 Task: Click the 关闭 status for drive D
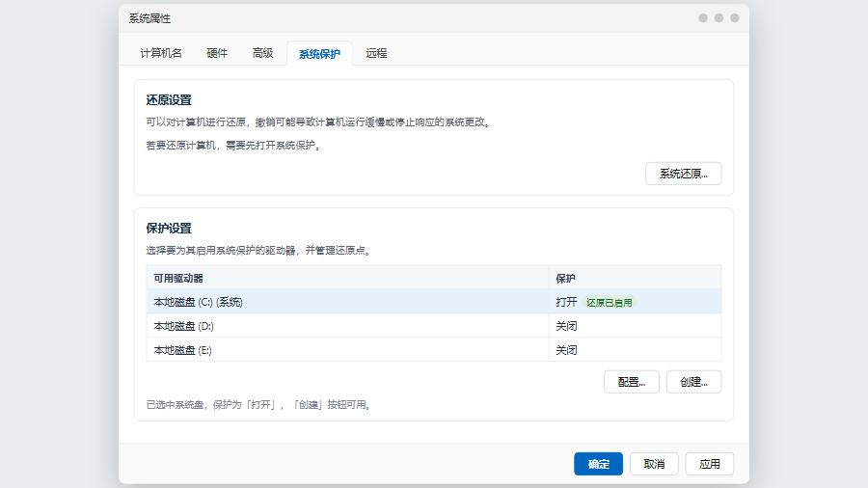566,326
